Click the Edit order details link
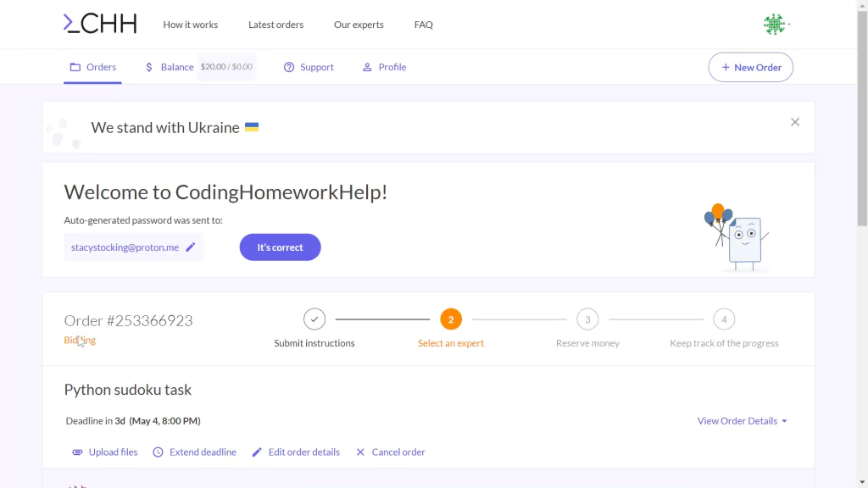Screen dimensions: 868x488 296,452
